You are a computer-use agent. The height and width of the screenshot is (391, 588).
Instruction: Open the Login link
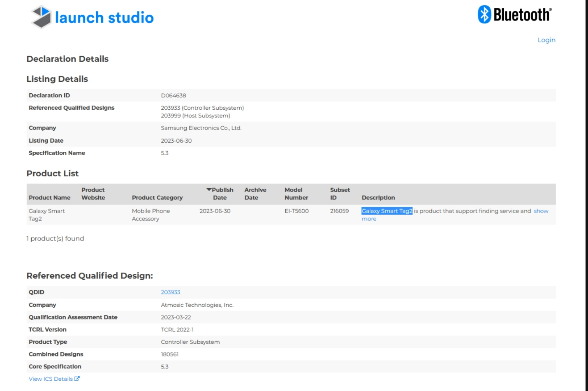click(x=546, y=40)
